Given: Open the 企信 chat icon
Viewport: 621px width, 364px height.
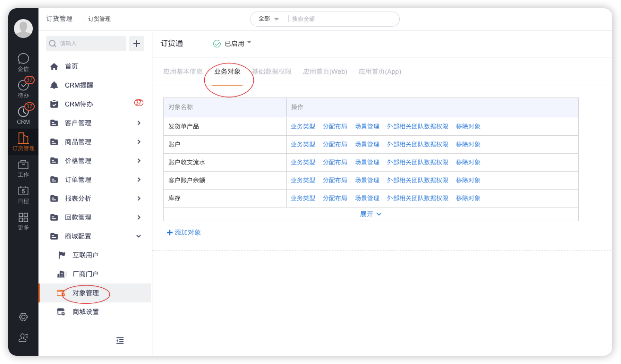Looking at the screenshot, I should point(23,59).
